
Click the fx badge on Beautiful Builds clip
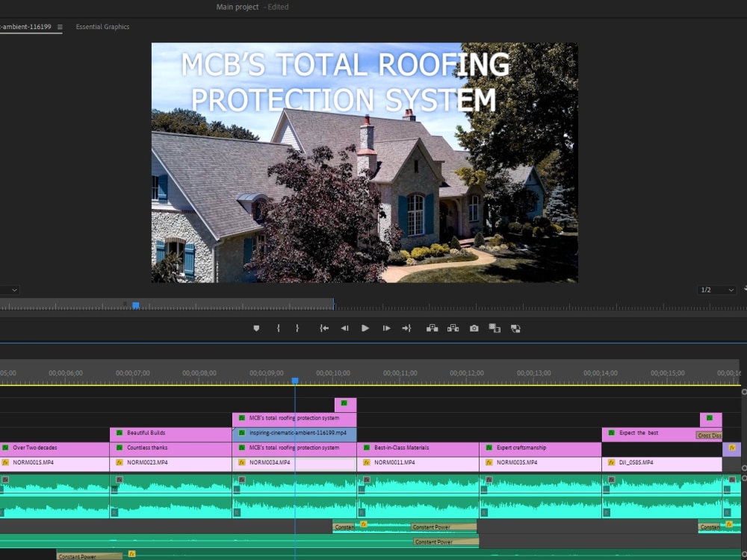[119, 433]
